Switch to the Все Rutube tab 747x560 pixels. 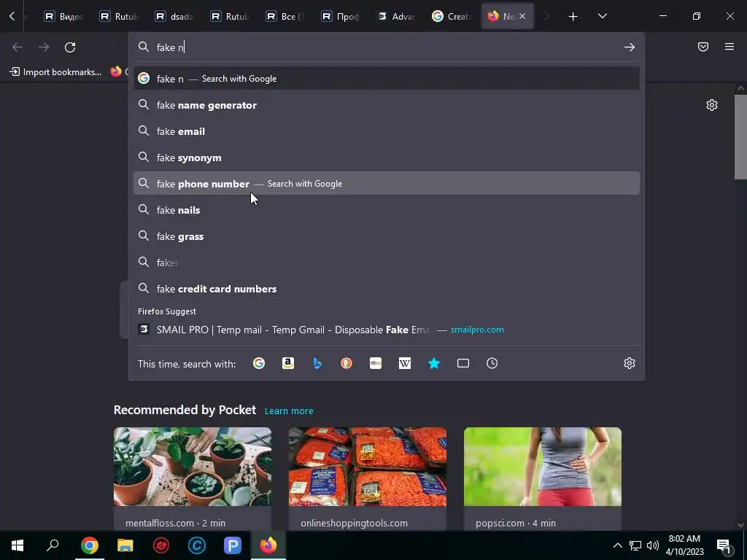285,17
